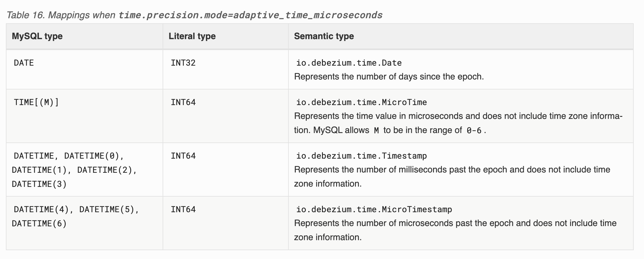Click the "Semantic type" column header
This screenshot has height=259, width=644.
(x=324, y=36)
